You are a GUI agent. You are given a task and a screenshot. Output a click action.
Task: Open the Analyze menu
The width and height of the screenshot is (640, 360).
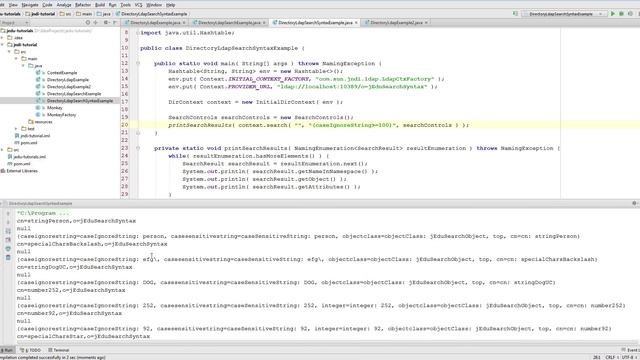pos(64,5)
